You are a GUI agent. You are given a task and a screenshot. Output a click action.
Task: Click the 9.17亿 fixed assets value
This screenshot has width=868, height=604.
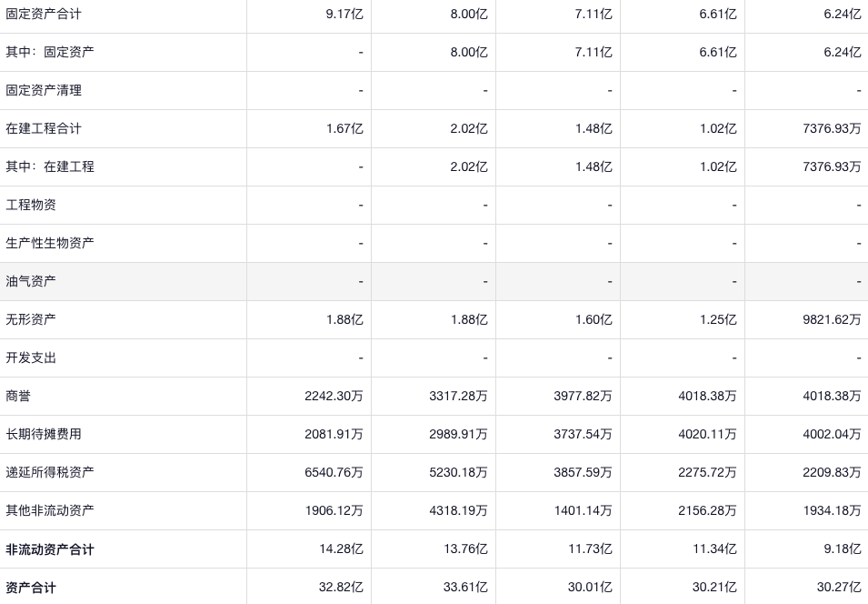point(344,14)
